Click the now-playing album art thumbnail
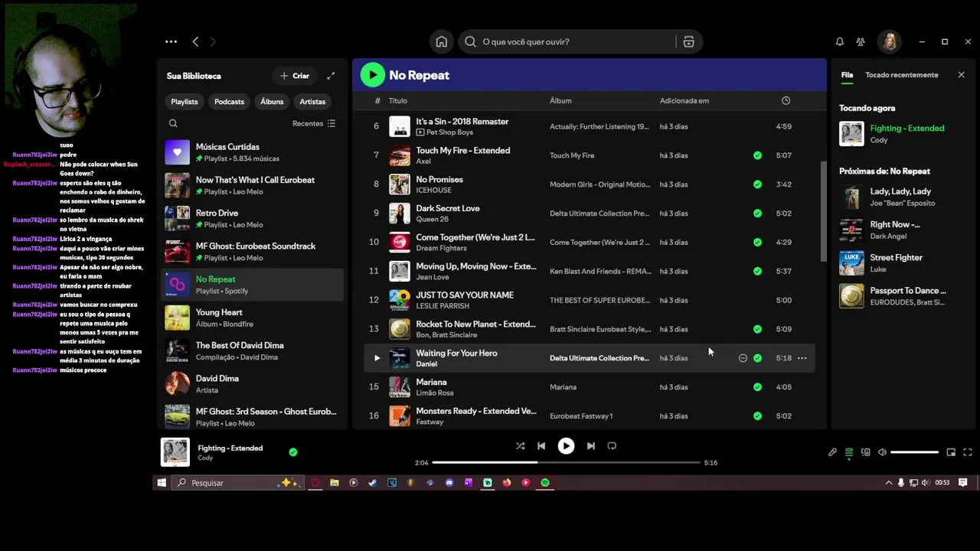 175,452
